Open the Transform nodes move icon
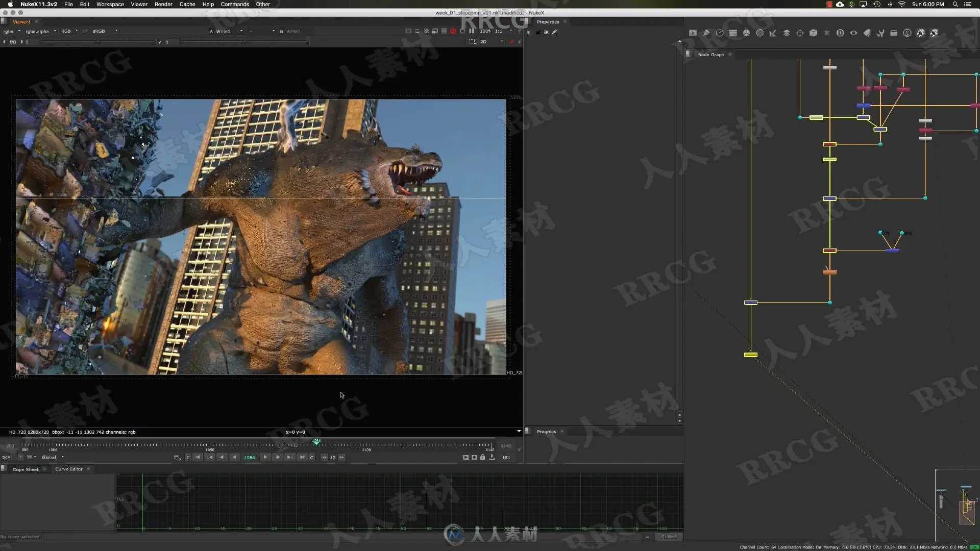Screen dimensions: 980x551 coord(800,33)
